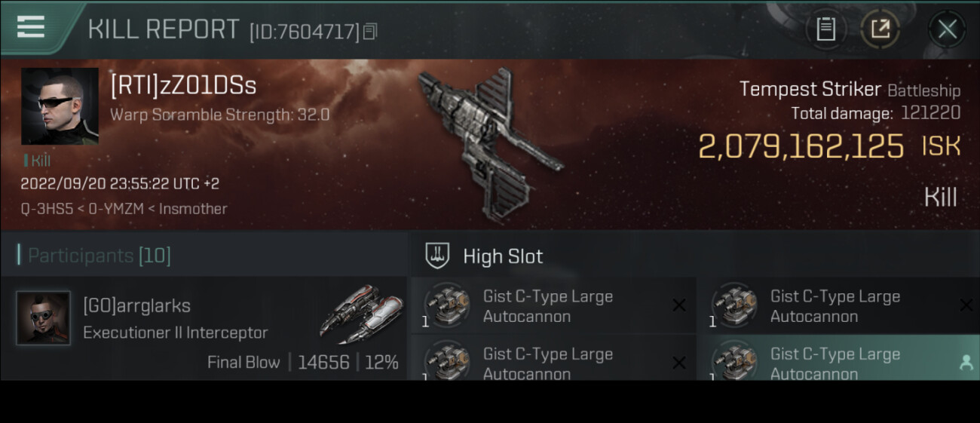The height and width of the screenshot is (423, 980).
Task: Open the Participants [10] section
Action: (100, 256)
